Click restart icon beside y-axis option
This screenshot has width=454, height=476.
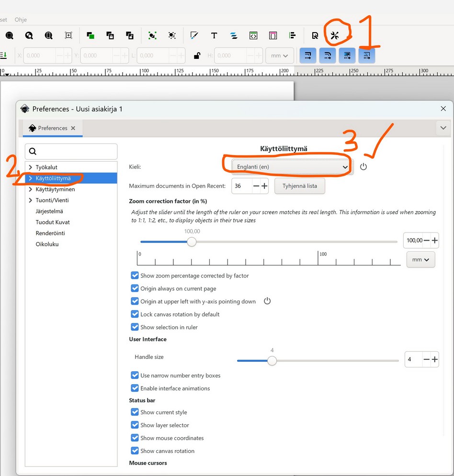[267, 301]
